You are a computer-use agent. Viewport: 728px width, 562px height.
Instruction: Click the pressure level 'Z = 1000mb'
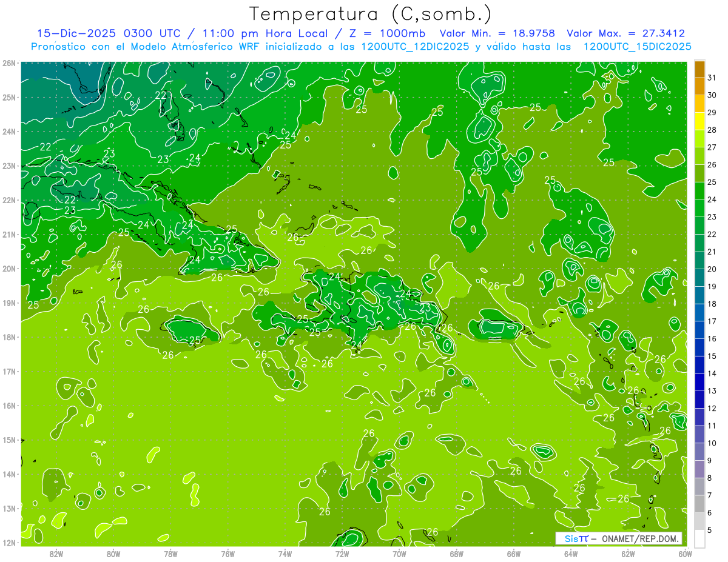pos(389,33)
